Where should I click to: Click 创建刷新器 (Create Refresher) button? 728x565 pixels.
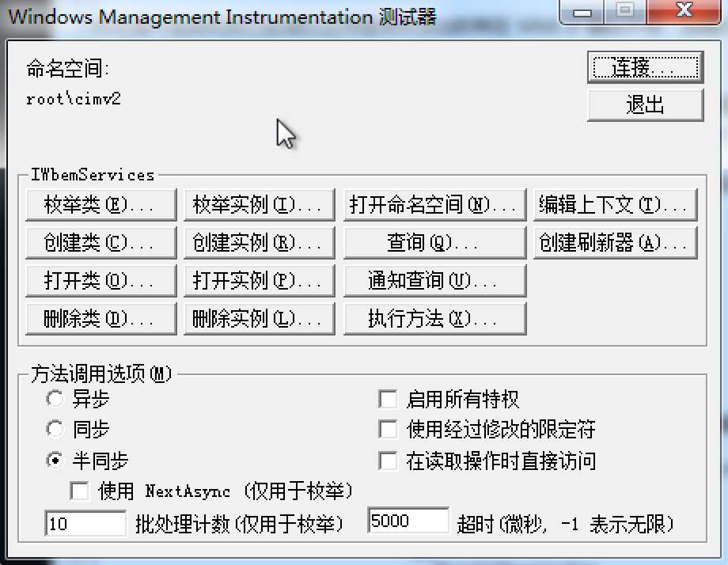coord(615,243)
